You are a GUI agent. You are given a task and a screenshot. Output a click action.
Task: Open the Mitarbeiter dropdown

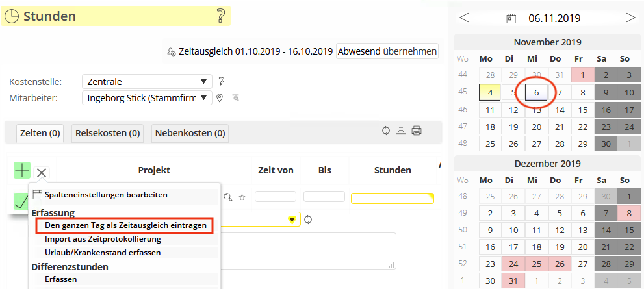[x=148, y=98]
